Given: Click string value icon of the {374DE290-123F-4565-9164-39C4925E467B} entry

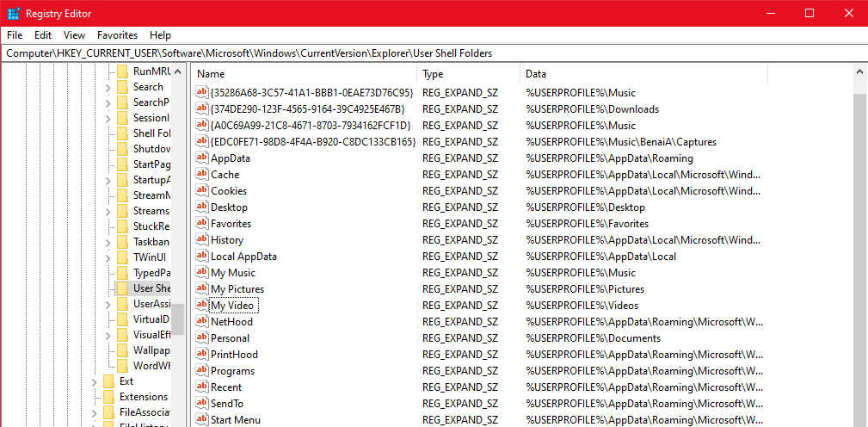Looking at the screenshot, I should [202, 108].
